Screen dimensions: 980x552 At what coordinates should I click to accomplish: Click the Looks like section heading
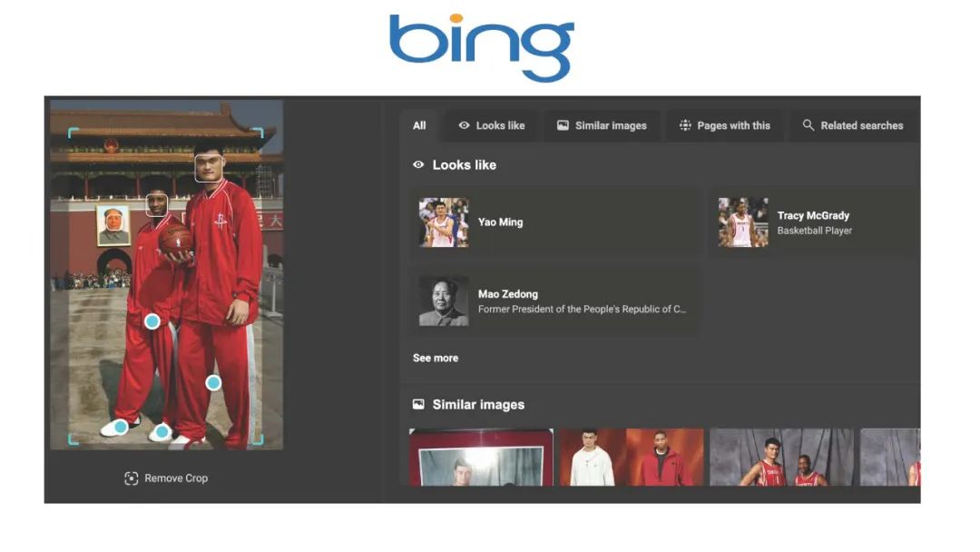pyautogui.click(x=465, y=165)
